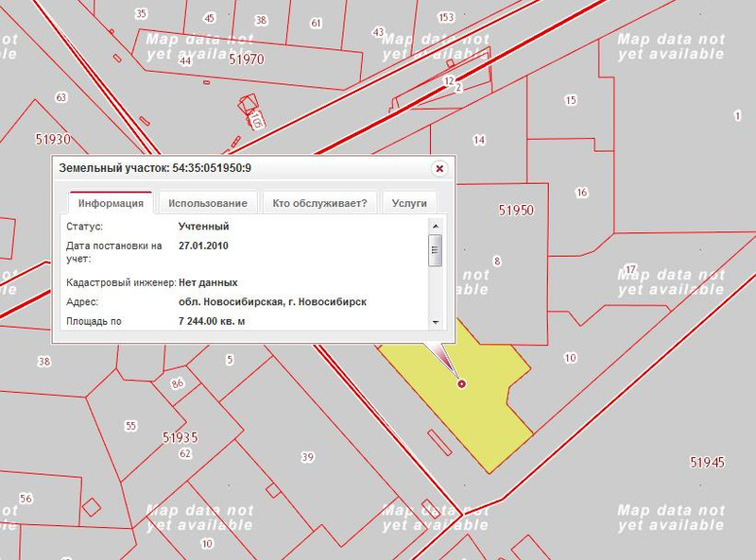
Task: Click cadastral quarter label 51945
Action: pyautogui.click(x=707, y=462)
